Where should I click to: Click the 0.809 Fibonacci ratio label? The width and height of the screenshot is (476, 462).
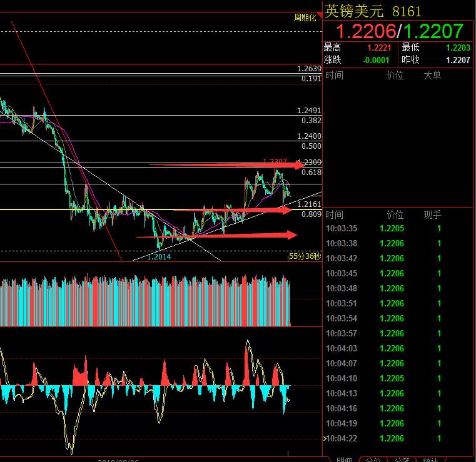pyautogui.click(x=311, y=214)
